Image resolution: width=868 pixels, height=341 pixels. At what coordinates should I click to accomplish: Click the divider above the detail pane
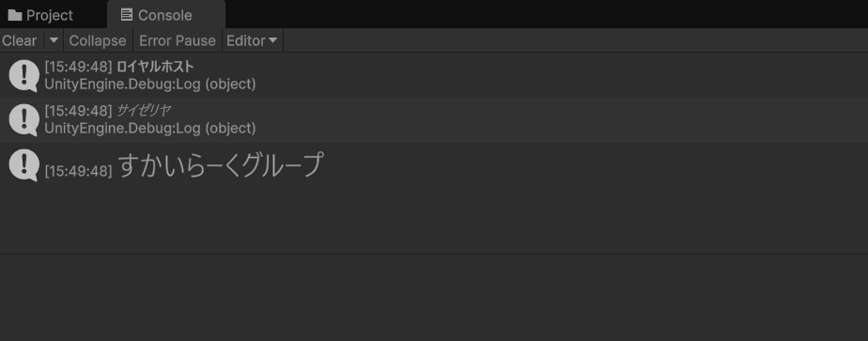(434, 254)
